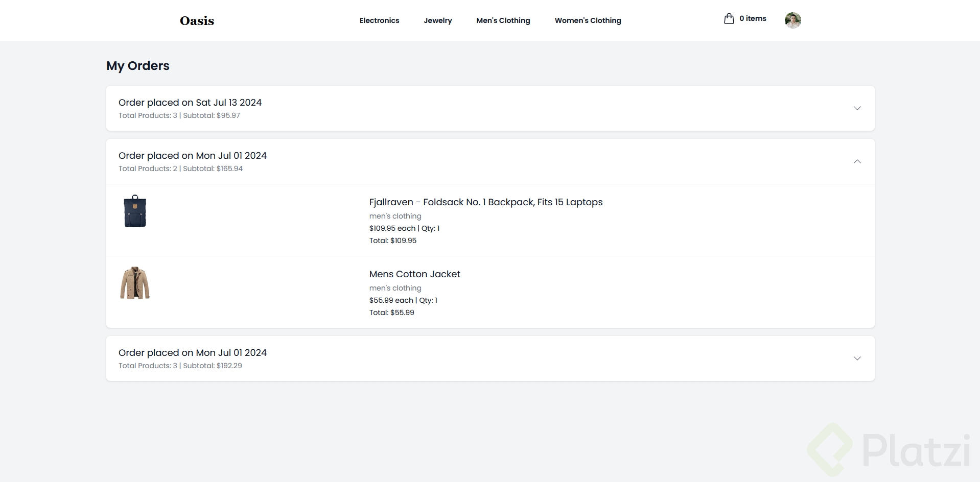The width and height of the screenshot is (980, 482).
Task: Navigate to Women's Clothing
Action: click(588, 20)
